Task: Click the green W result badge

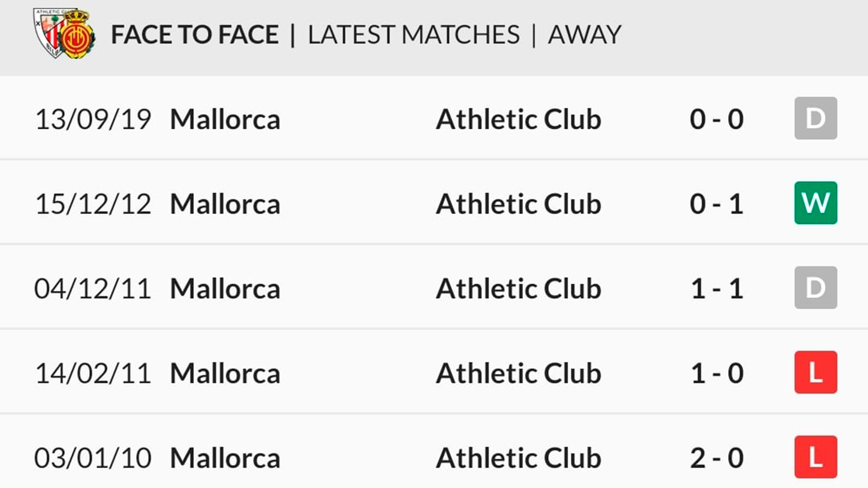Action: pos(816,203)
